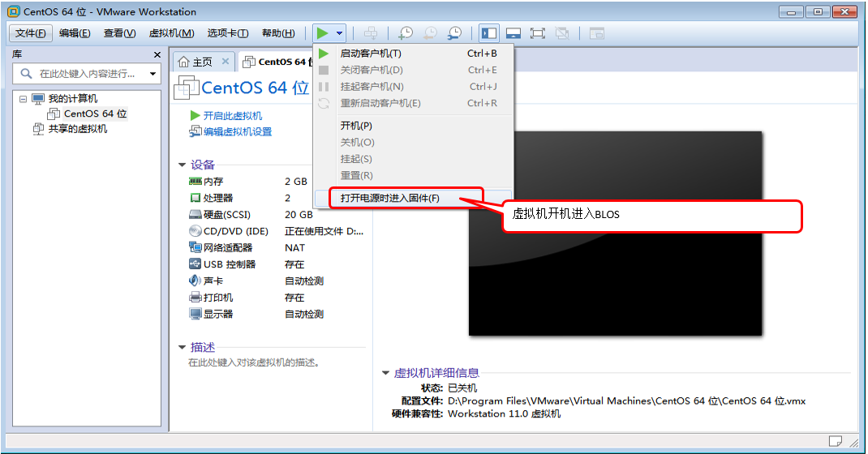Viewport: 868px width, 454px height.
Task: Click the 编辑虚拟机设置 link
Action: click(238, 131)
